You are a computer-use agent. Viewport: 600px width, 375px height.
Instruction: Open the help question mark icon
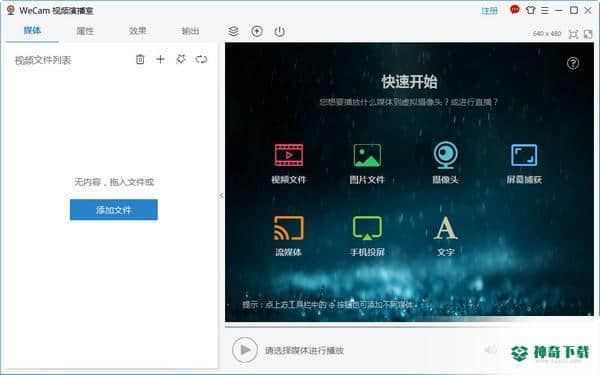573,63
